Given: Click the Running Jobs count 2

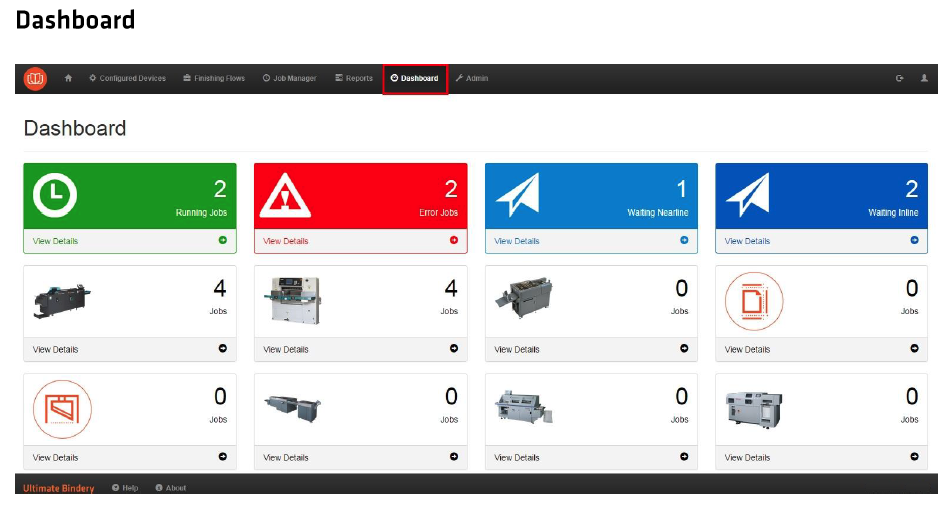Looking at the screenshot, I should [x=220, y=189].
